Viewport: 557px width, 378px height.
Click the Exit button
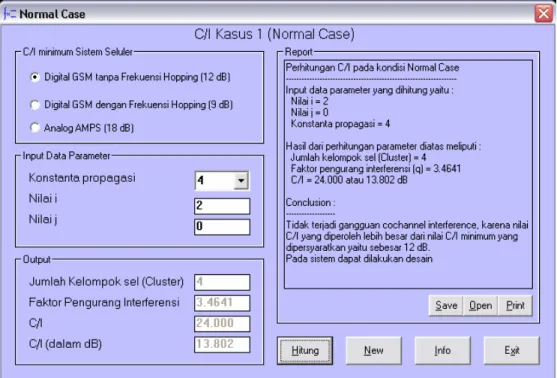[x=512, y=351]
